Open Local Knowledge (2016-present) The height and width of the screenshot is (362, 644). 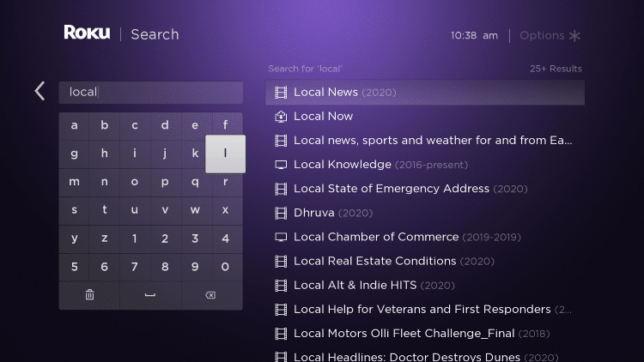pyautogui.click(x=425, y=165)
